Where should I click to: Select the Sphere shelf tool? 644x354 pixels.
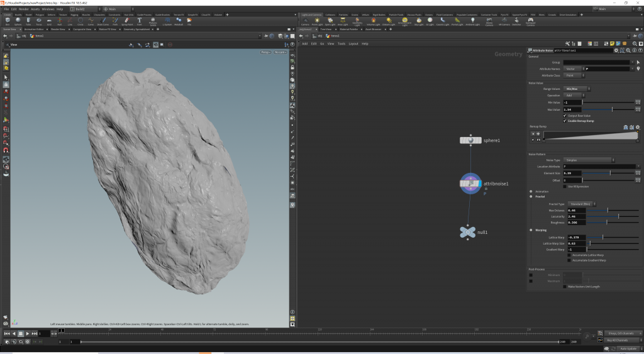[18, 21]
